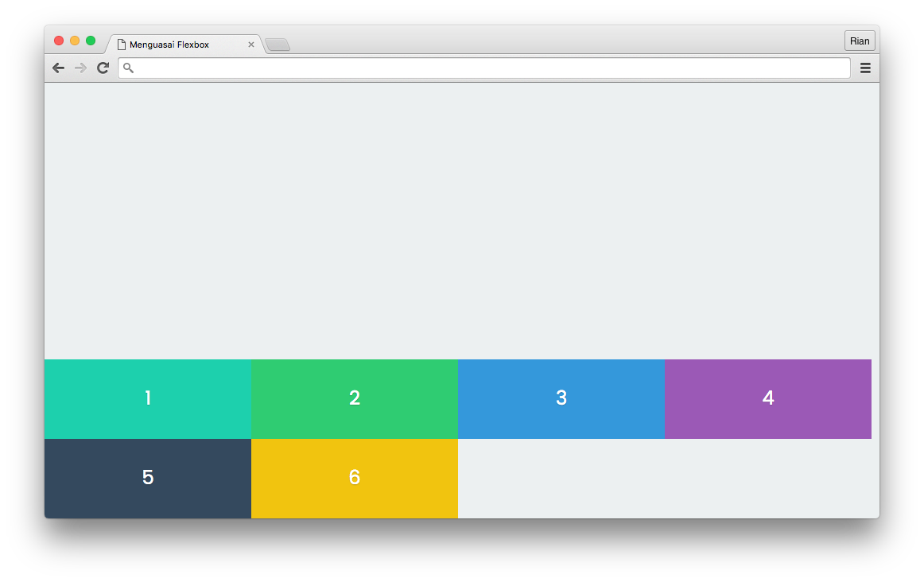Open a new tab
Screen dimensions: 924x582
tap(277, 45)
